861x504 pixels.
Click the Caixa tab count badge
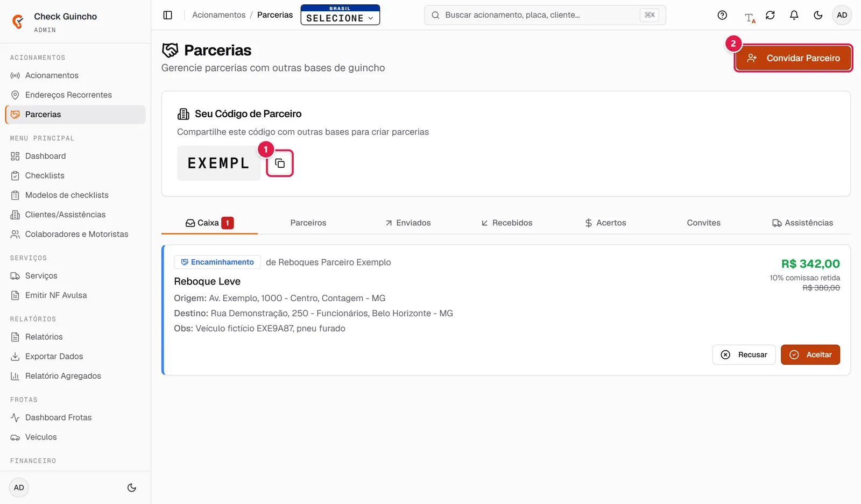pos(228,223)
